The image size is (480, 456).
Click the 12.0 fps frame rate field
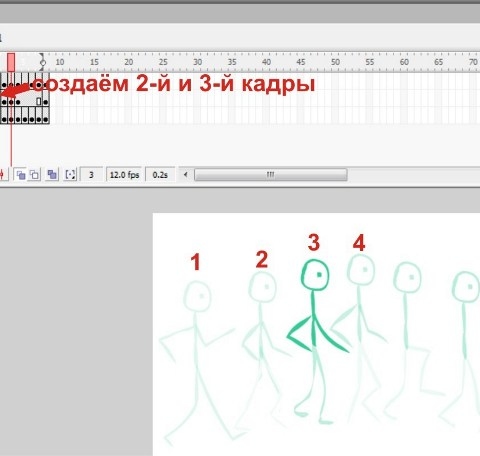pyautogui.click(x=124, y=175)
